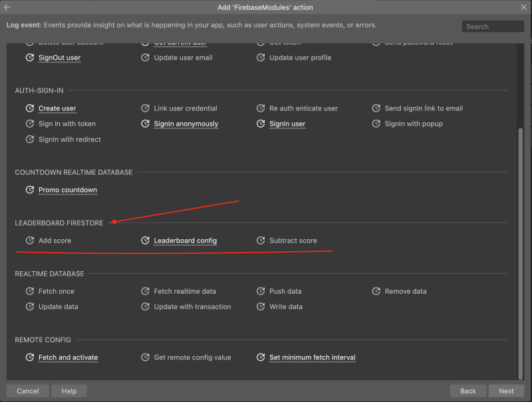Click the SignOut user action icon

[x=30, y=58]
